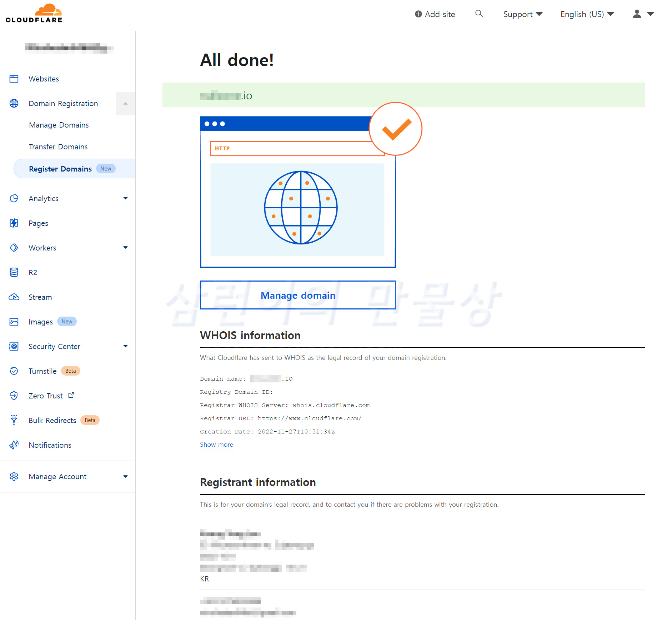Click the Turnstile check icon
This screenshot has height=620, width=672.
tap(14, 371)
